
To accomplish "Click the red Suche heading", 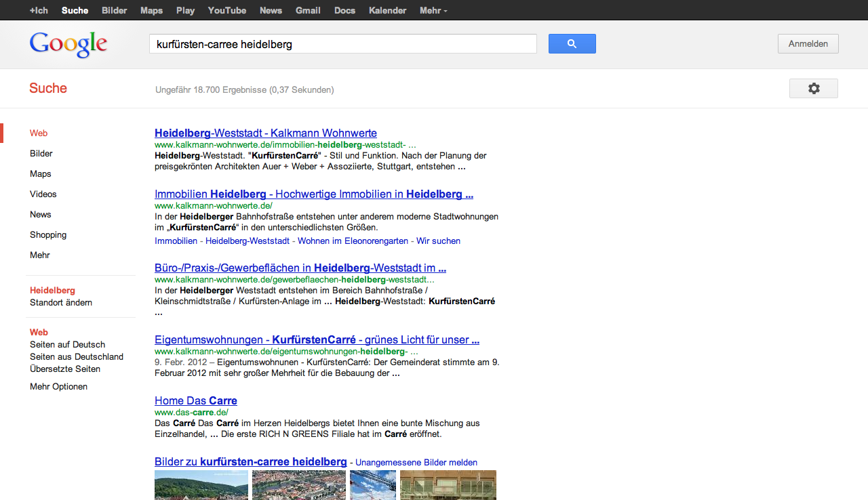I will pos(48,88).
